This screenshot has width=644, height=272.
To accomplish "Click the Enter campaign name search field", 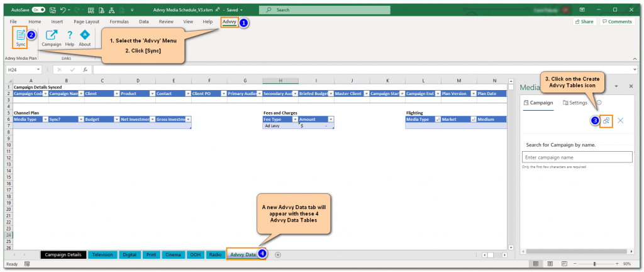I will click(x=577, y=157).
